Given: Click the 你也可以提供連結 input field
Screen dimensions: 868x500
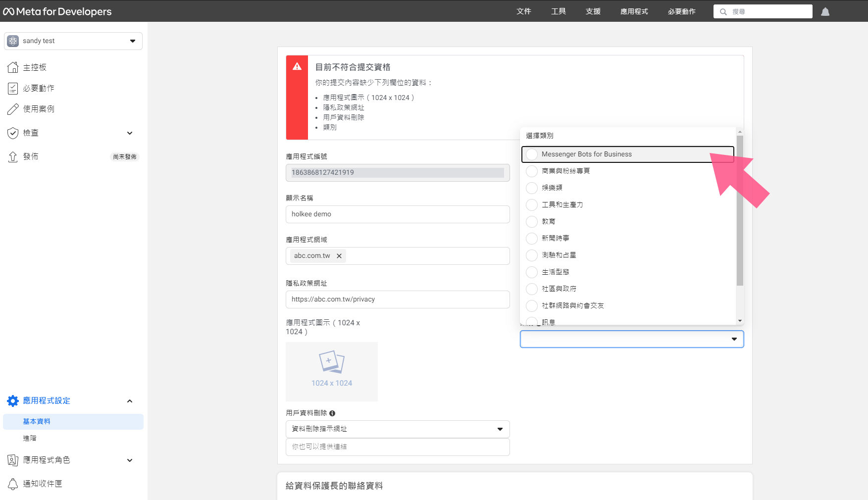Looking at the screenshot, I should click(x=398, y=447).
